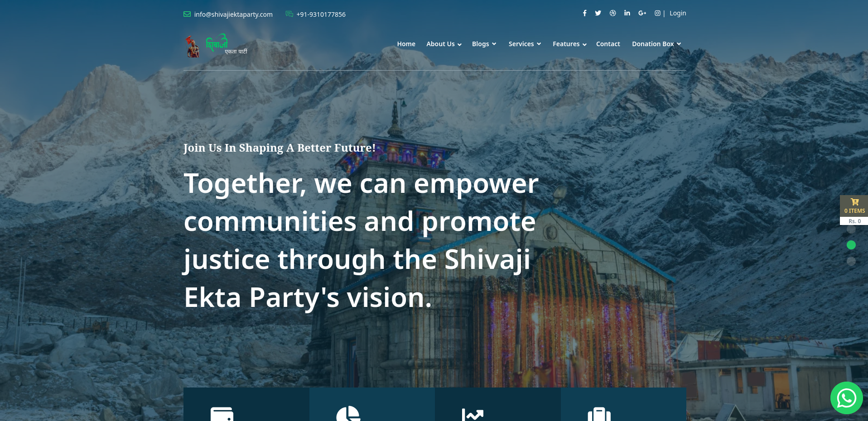Select the third slider dot indicator
This screenshot has width=868, height=421.
pos(851,261)
